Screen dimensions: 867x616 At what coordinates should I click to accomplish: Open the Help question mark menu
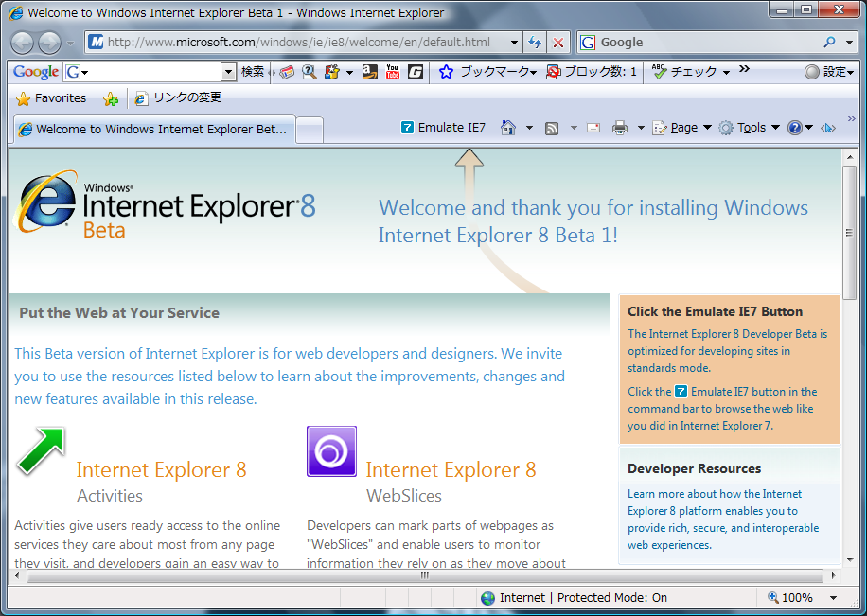coord(800,128)
